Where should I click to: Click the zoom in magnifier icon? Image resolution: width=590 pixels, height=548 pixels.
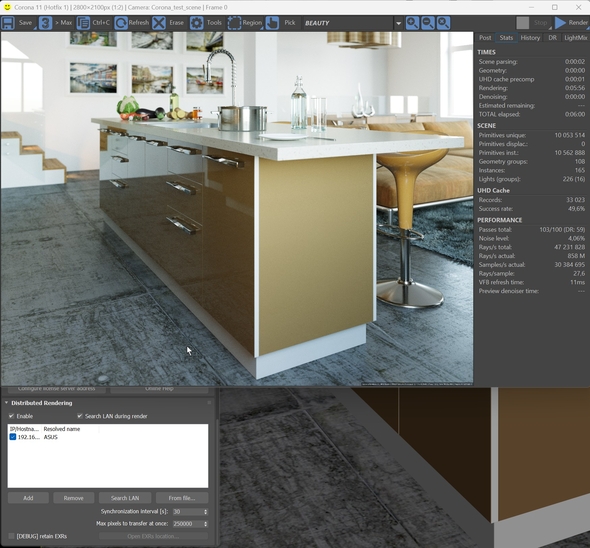pyautogui.click(x=412, y=23)
